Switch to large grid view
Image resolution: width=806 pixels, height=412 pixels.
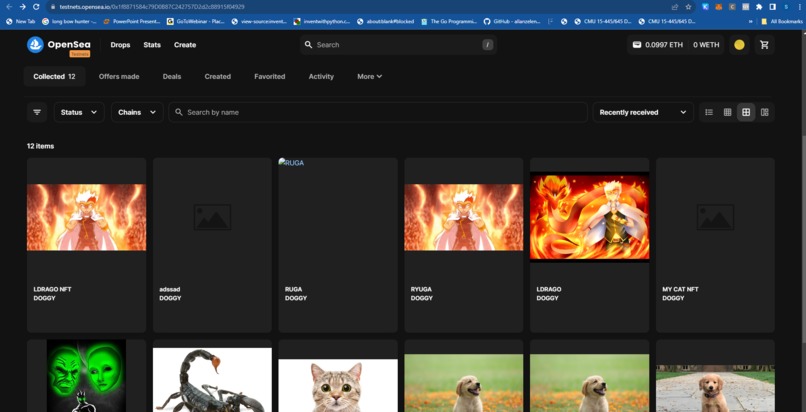[x=746, y=112]
